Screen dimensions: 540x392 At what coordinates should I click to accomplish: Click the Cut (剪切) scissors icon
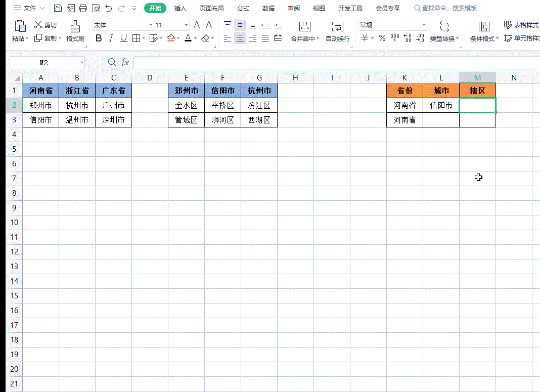[38, 25]
